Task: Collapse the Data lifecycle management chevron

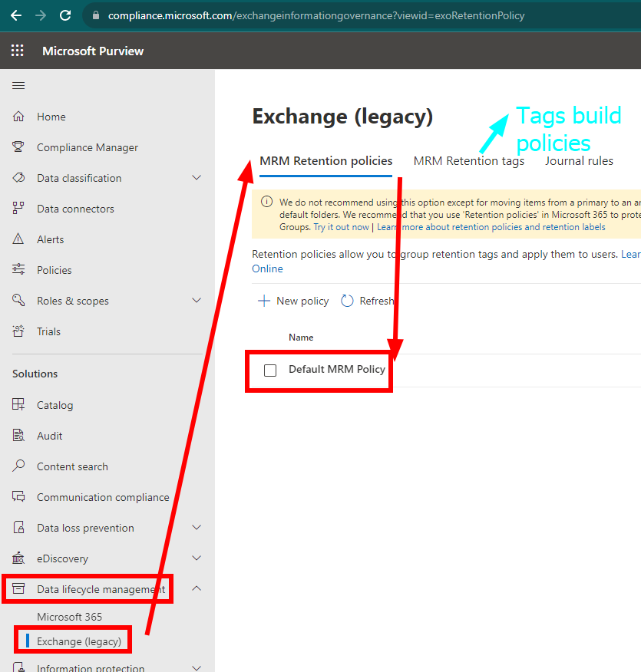Action: 197,588
